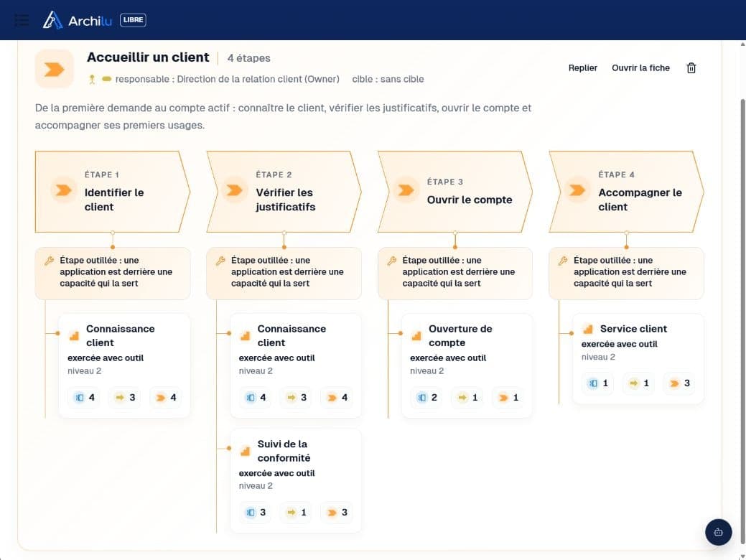
Task: Click the yellow arrow count 3 under Étape 1
Action: 125,397
